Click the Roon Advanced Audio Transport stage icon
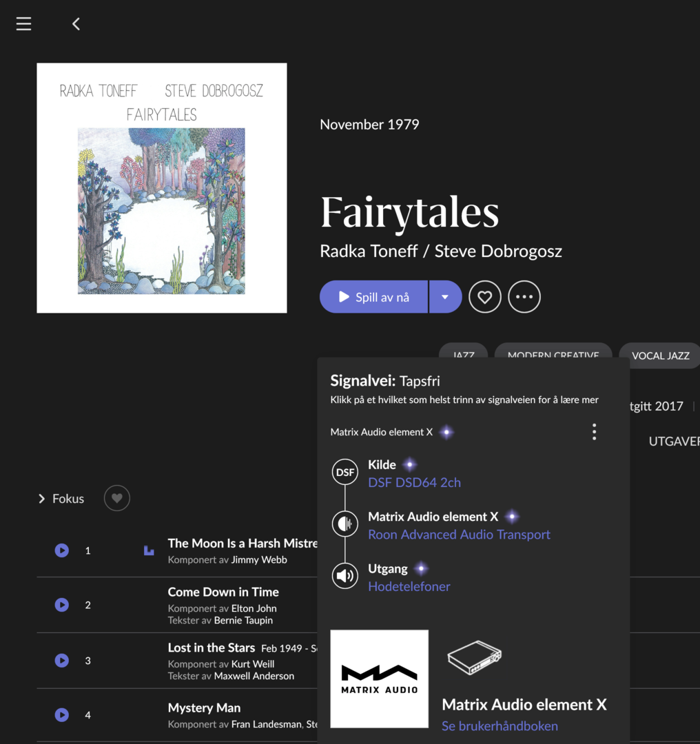700x744 pixels. click(x=345, y=524)
